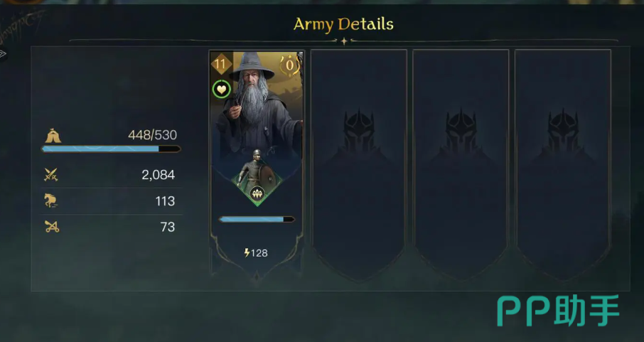Click the layered icon at left edge
Viewport: 644px width, 342px height.
[x=3, y=54]
